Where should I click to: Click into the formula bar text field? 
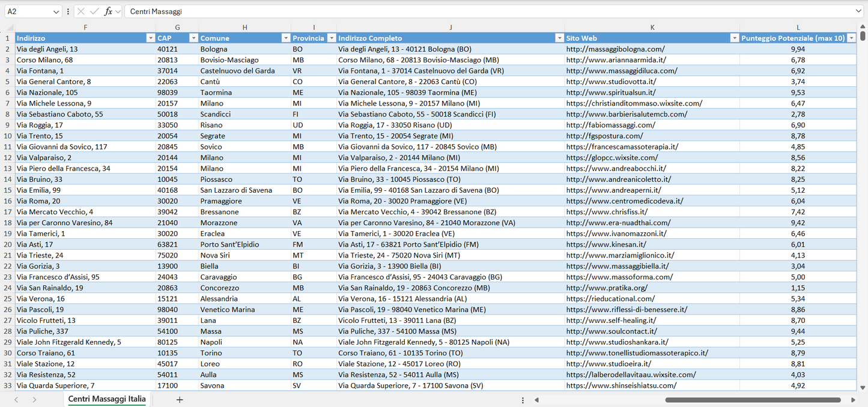pos(481,11)
